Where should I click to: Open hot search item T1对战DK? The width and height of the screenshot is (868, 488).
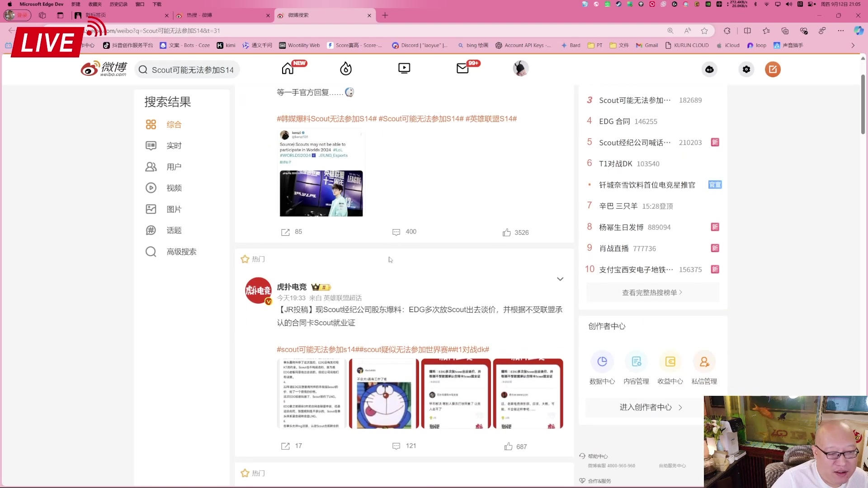click(x=616, y=164)
